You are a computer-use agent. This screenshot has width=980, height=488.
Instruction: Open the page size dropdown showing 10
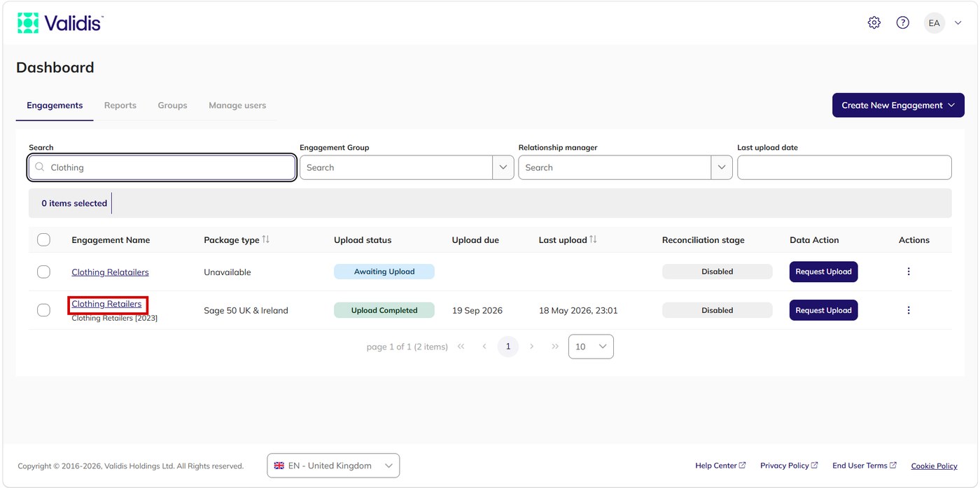pyautogui.click(x=591, y=347)
